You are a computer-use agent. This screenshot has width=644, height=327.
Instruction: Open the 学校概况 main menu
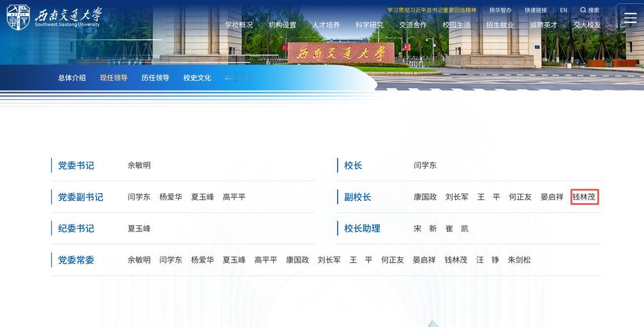[239, 25]
